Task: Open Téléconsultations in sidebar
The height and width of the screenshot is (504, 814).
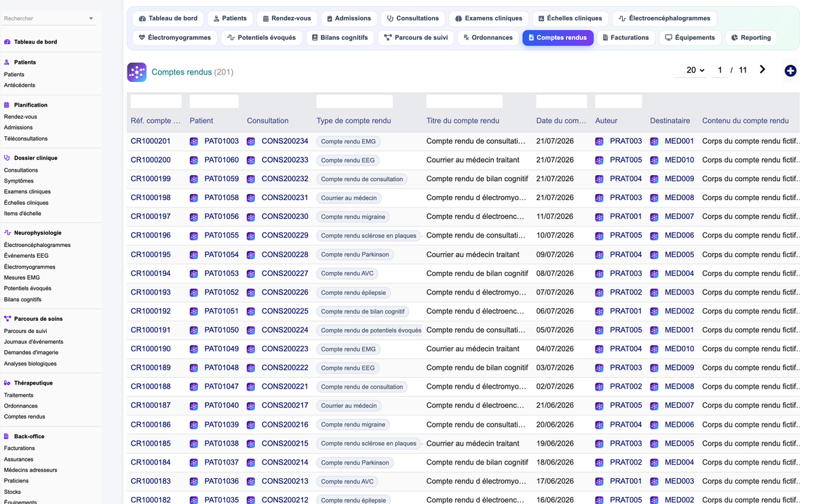Action: pyautogui.click(x=26, y=138)
